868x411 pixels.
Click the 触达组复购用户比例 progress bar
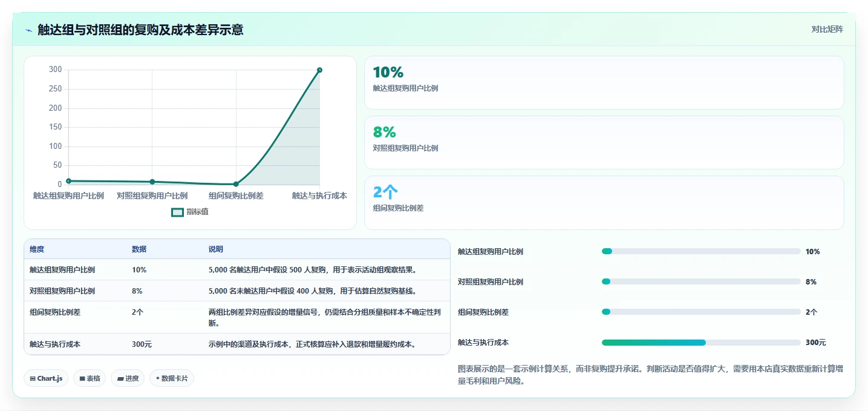[701, 251]
